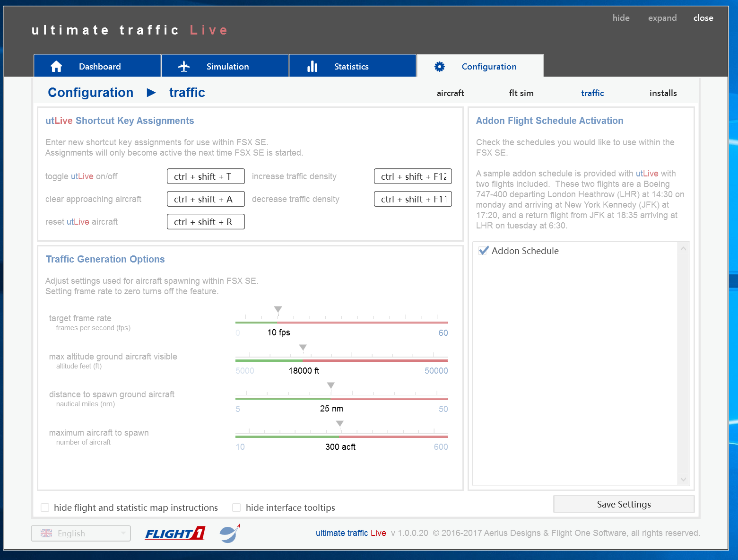Click the Statistics bar chart icon
Screen dimensions: 738x560
point(312,66)
